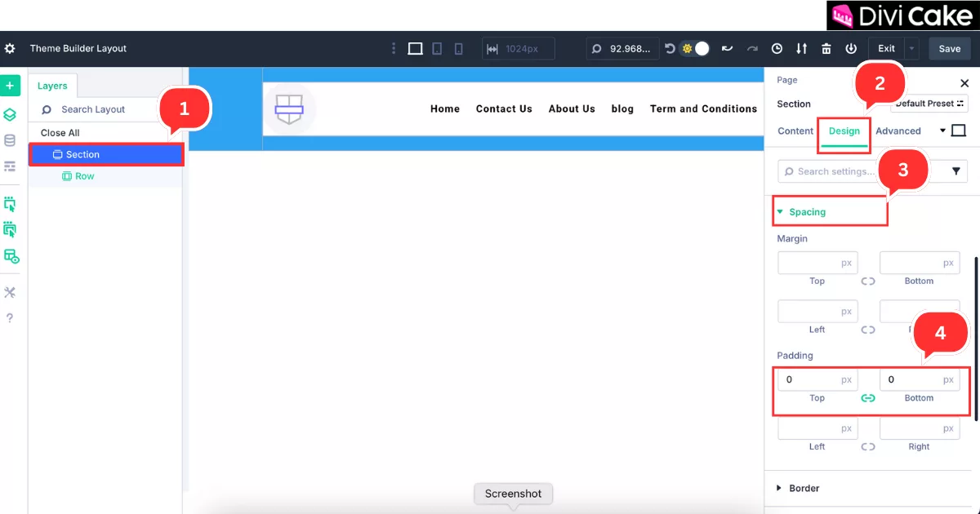Click the Padding Left input field

coord(817,428)
